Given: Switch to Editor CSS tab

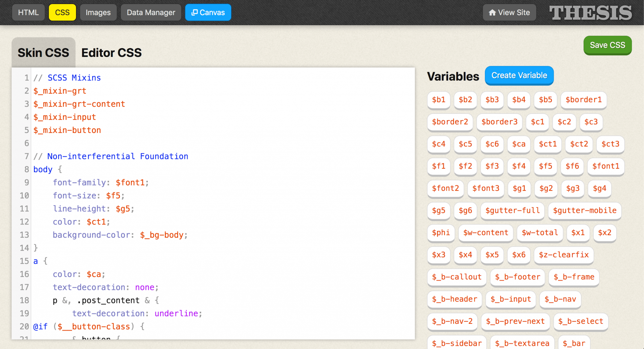Looking at the screenshot, I should [111, 53].
